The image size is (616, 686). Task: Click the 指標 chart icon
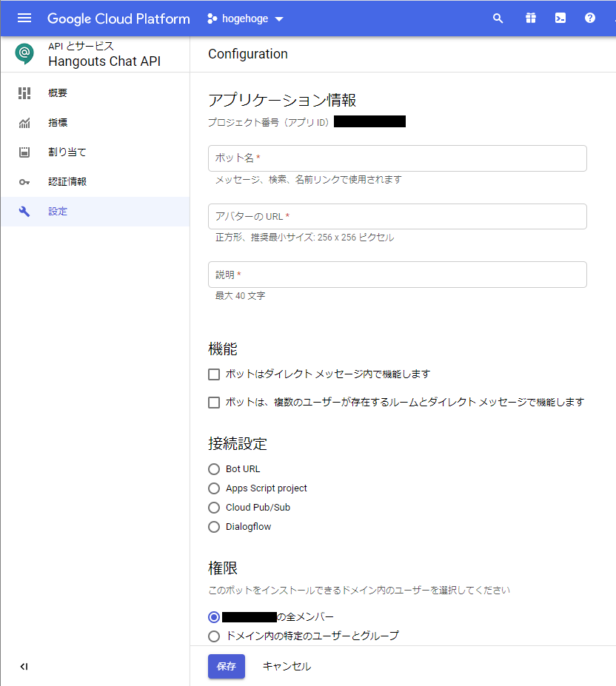[x=24, y=123]
